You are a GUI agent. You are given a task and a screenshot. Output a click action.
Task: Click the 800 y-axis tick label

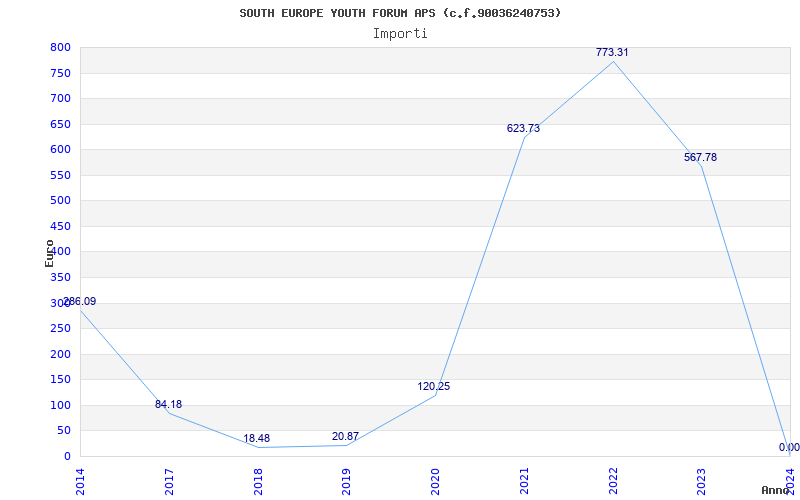[x=60, y=47]
